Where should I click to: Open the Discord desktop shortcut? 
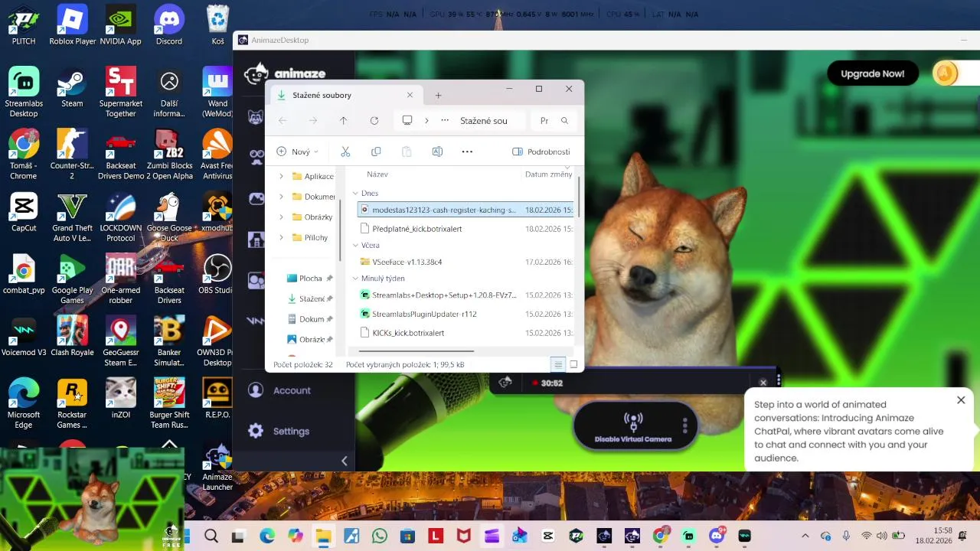click(169, 25)
